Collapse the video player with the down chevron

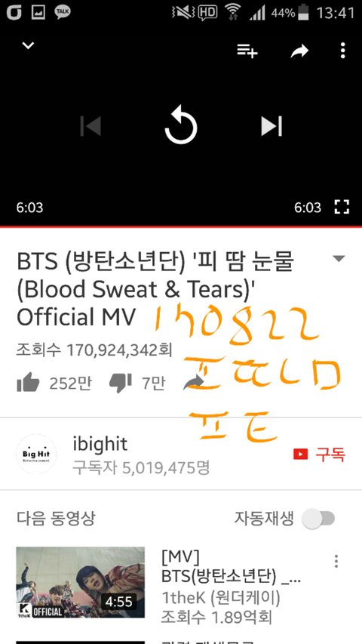pyautogui.click(x=28, y=45)
